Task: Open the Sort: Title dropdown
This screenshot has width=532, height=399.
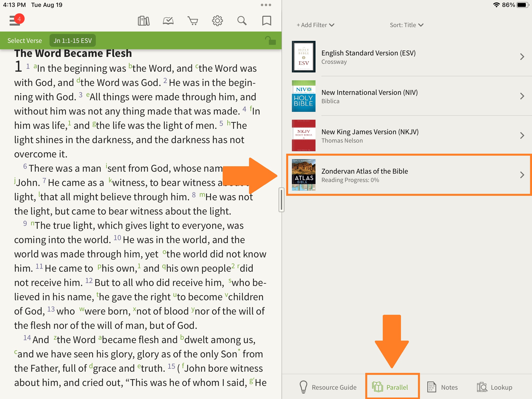Action: click(x=406, y=25)
